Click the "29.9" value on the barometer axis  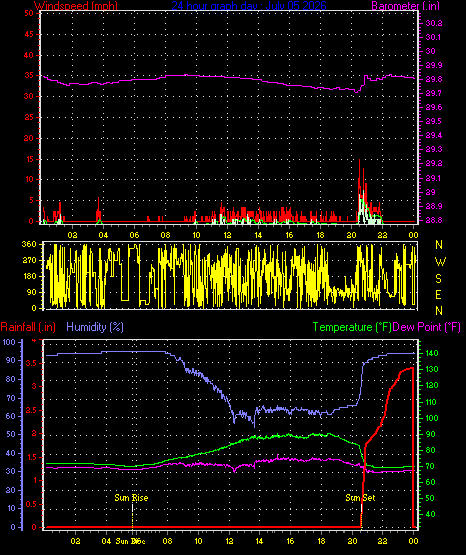pos(434,65)
